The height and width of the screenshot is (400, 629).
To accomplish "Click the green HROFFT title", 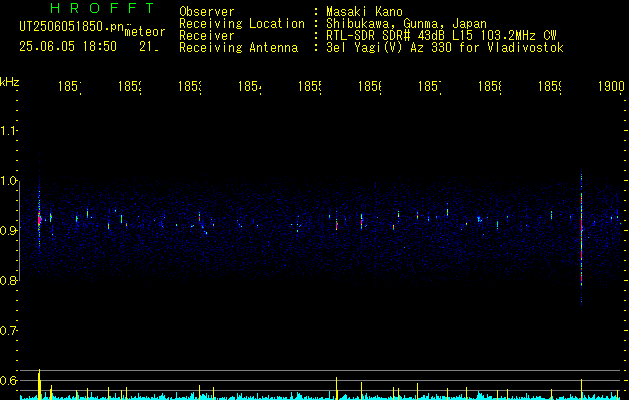I will click(x=103, y=8).
